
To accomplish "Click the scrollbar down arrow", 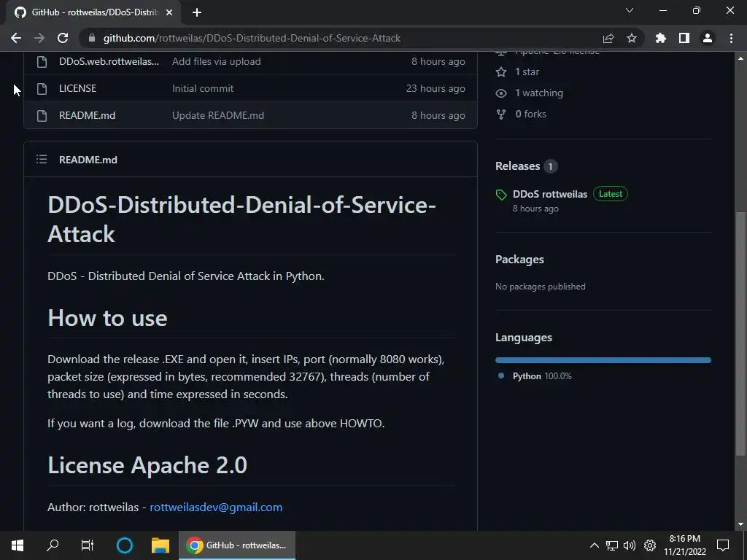I will [x=740, y=524].
